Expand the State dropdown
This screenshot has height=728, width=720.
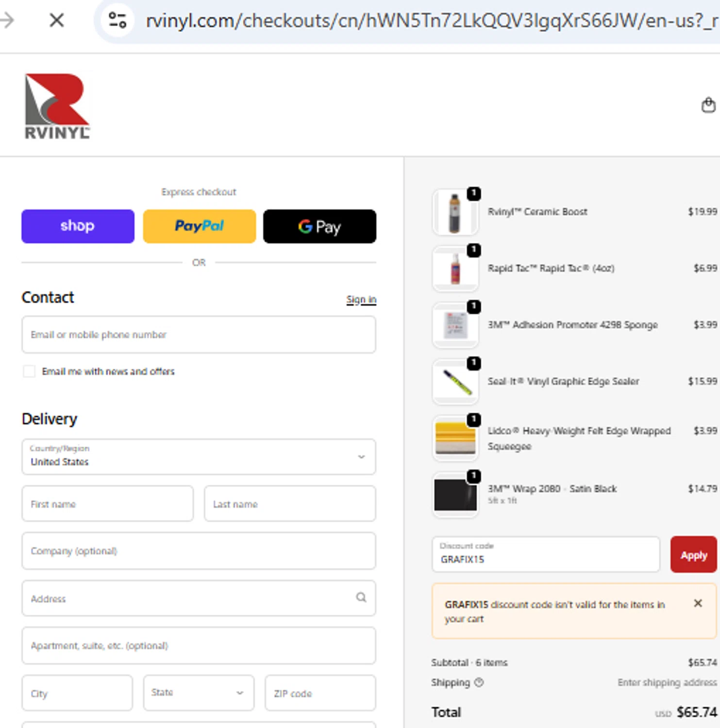tap(199, 693)
